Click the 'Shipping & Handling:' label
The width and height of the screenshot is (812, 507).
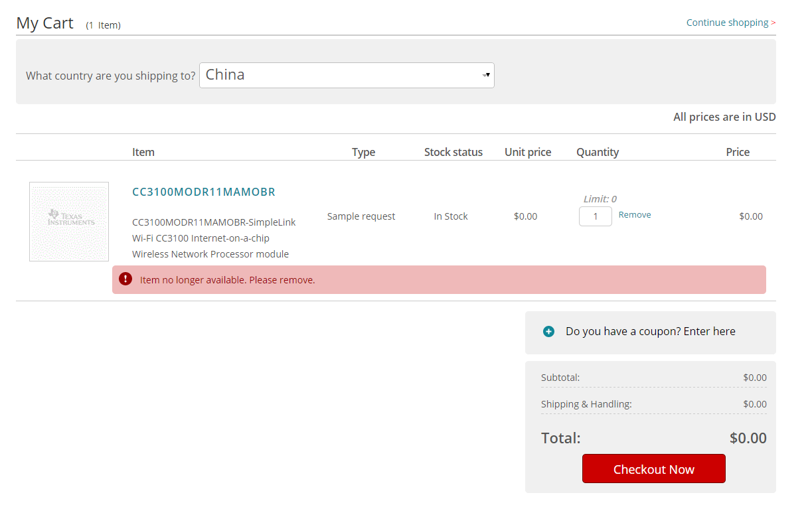(x=586, y=404)
